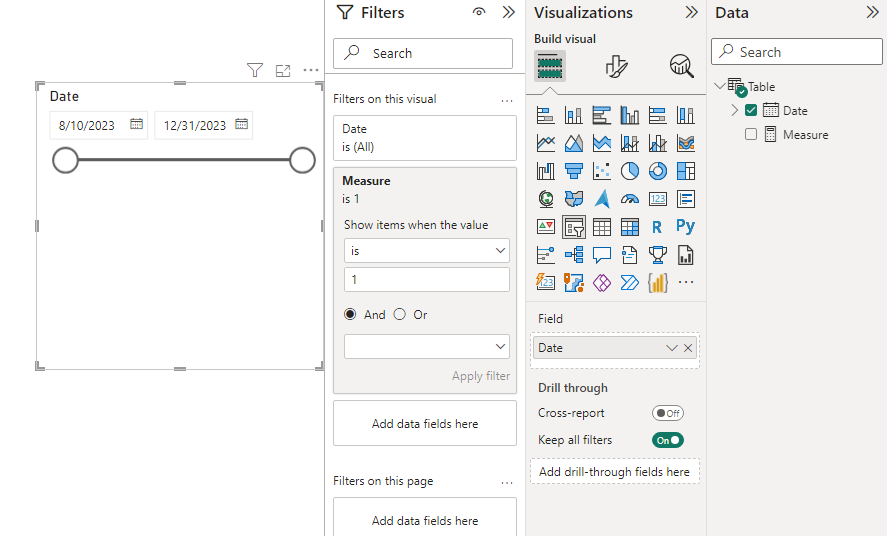Select the Treemap visual

686,171
